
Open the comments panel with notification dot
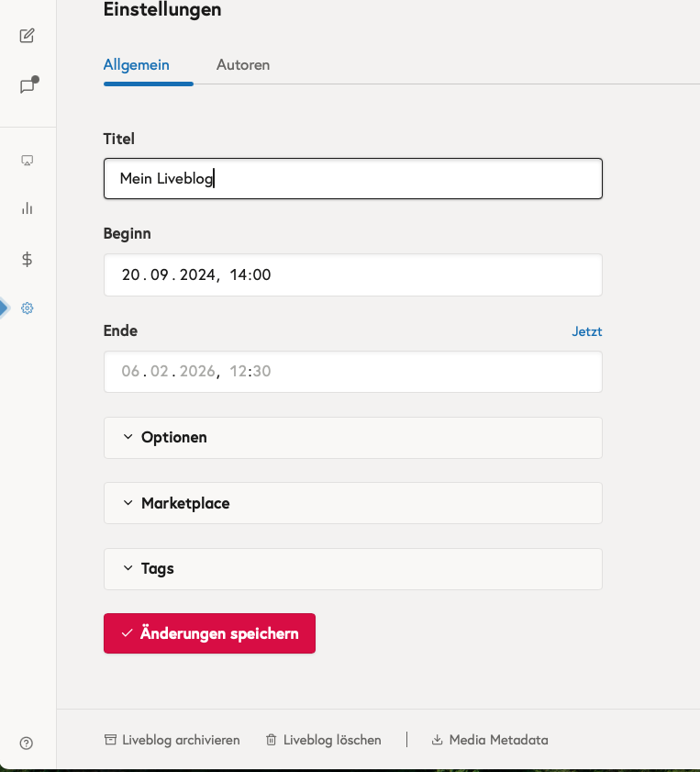click(27, 83)
